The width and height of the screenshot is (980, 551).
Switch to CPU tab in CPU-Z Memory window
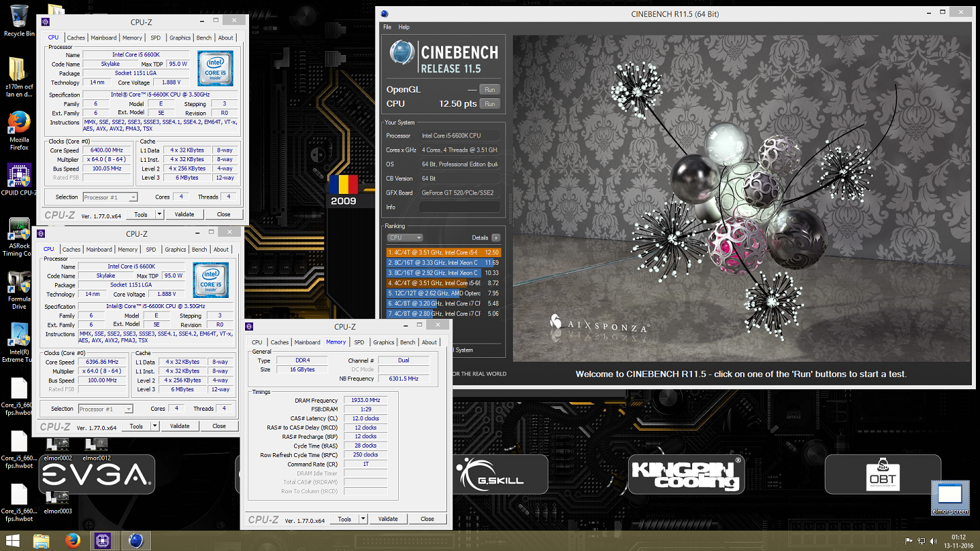point(257,342)
